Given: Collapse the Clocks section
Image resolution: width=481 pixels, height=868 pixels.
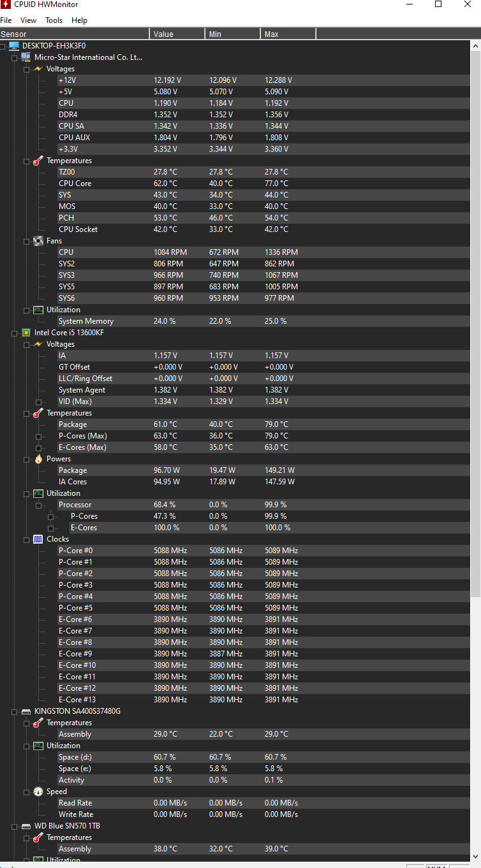Looking at the screenshot, I should [x=26, y=540].
